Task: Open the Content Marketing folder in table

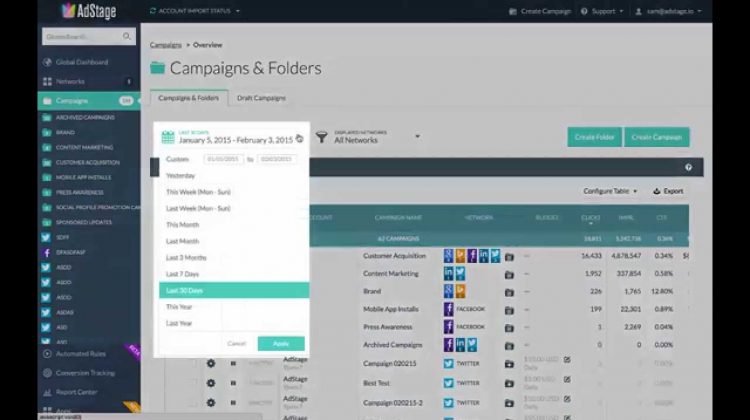Action: pyautogui.click(x=391, y=274)
